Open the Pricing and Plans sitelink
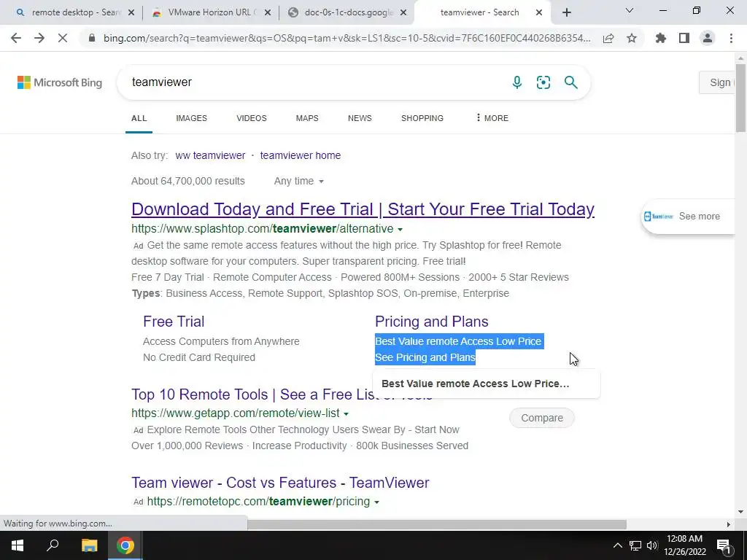This screenshot has width=747, height=560. 432,322
